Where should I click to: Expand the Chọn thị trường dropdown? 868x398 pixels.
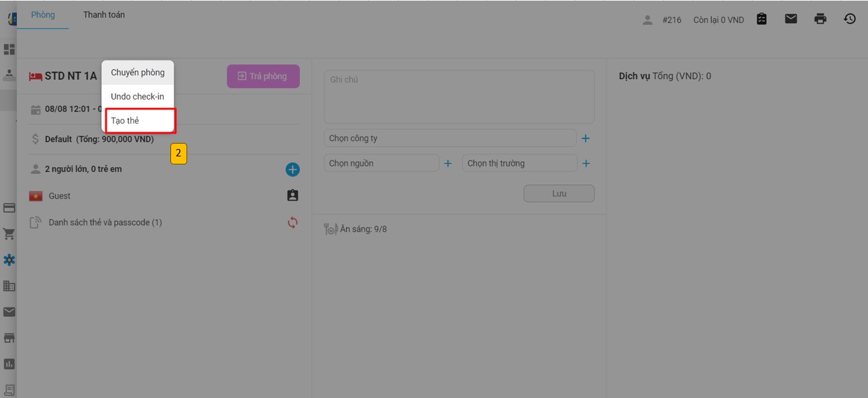[519, 163]
